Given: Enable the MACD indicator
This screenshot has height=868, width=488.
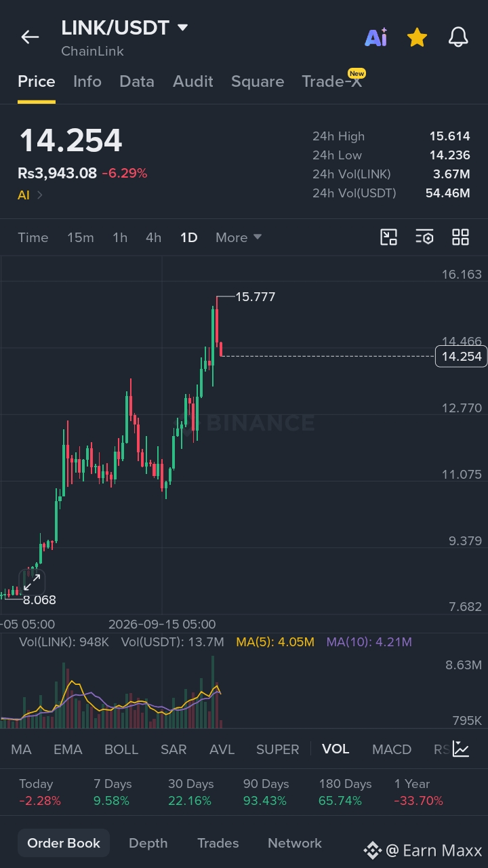Looking at the screenshot, I should tap(392, 749).
